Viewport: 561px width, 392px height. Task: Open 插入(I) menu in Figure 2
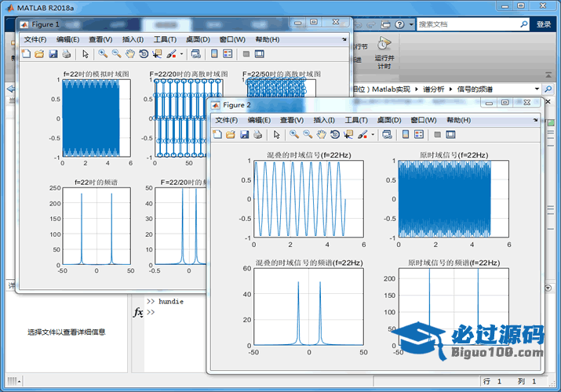(x=324, y=120)
